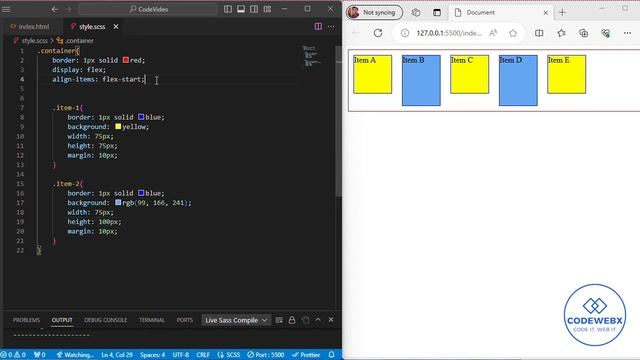Go forward in VS Code navigation history
The height and width of the screenshot is (360, 640).
(x=69, y=9)
